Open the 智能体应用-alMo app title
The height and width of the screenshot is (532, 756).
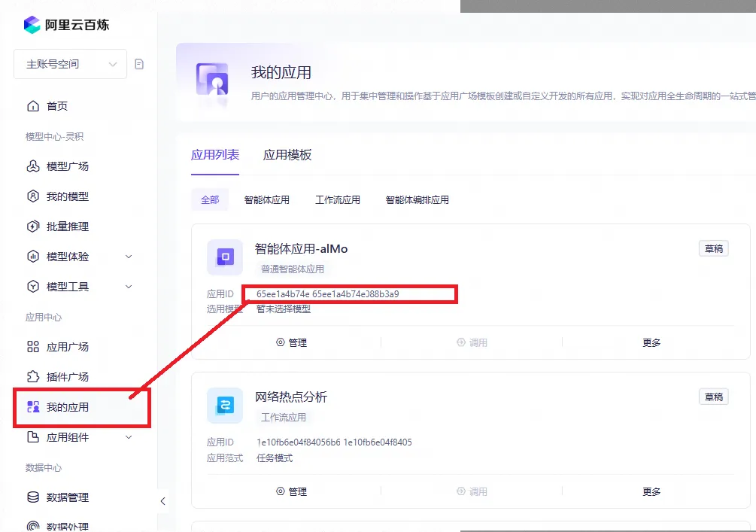pos(302,249)
